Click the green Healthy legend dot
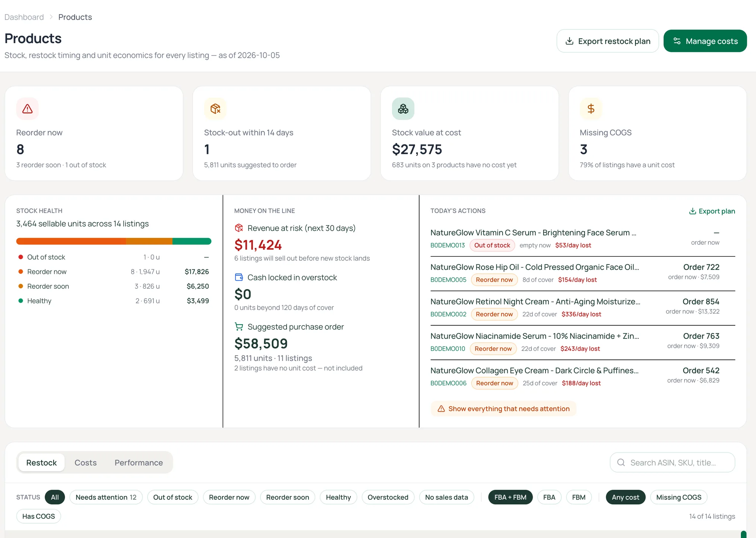Image resolution: width=756 pixels, height=538 pixels. (21, 301)
